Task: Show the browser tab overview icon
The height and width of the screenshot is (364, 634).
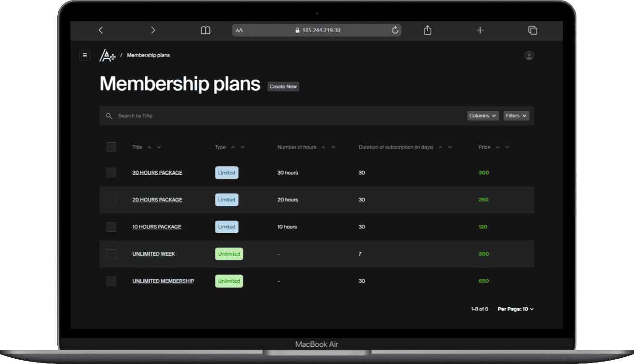Action: pyautogui.click(x=533, y=30)
